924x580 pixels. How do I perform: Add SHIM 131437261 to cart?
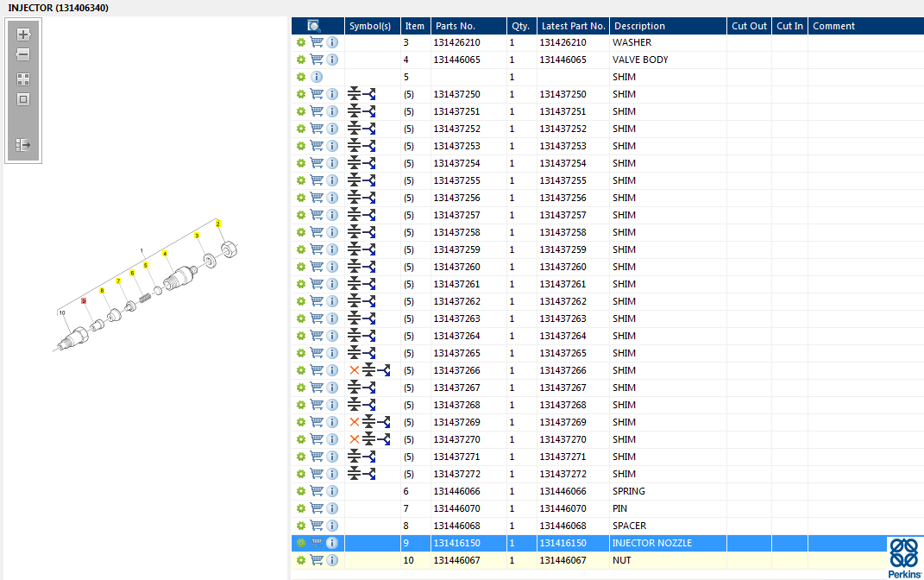coord(317,283)
